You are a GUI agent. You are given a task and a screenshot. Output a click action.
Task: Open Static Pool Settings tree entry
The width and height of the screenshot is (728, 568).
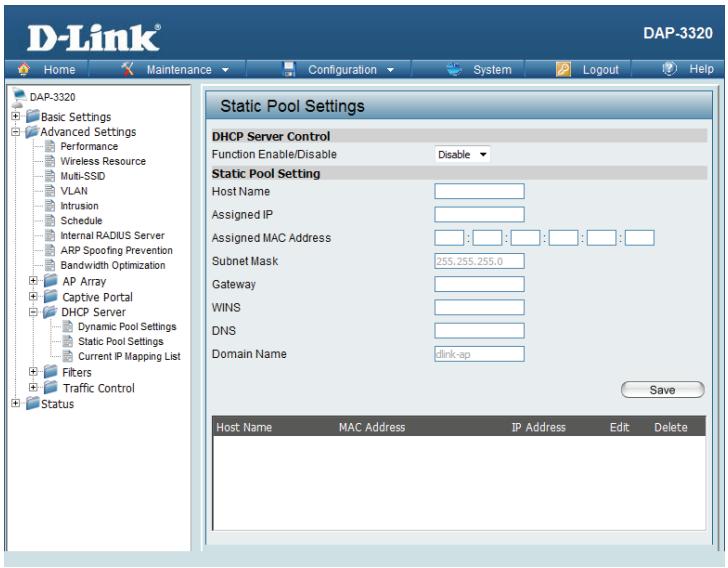coord(121,341)
